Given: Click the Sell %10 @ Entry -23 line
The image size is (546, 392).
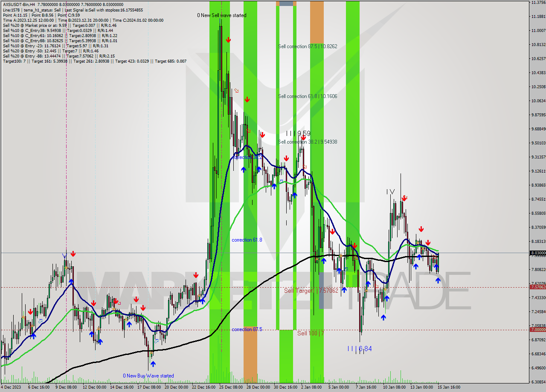Looking at the screenshot, I should (55, 46).
